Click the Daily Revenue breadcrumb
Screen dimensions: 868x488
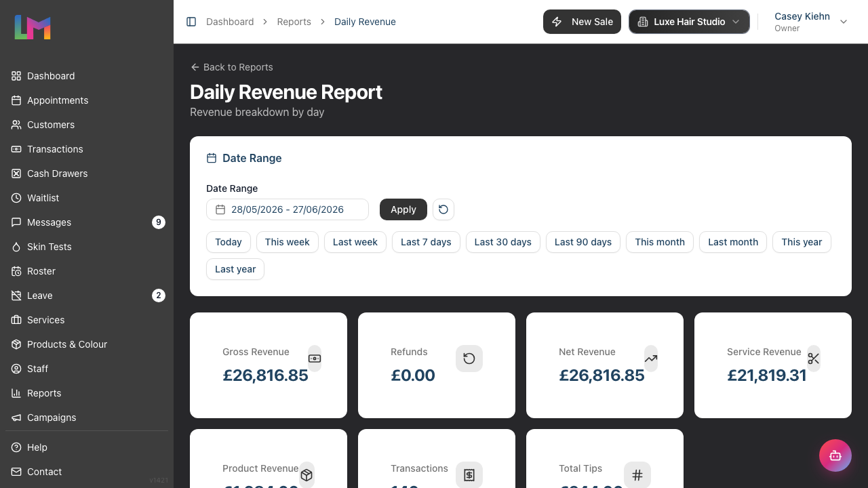tap(365, 22)
